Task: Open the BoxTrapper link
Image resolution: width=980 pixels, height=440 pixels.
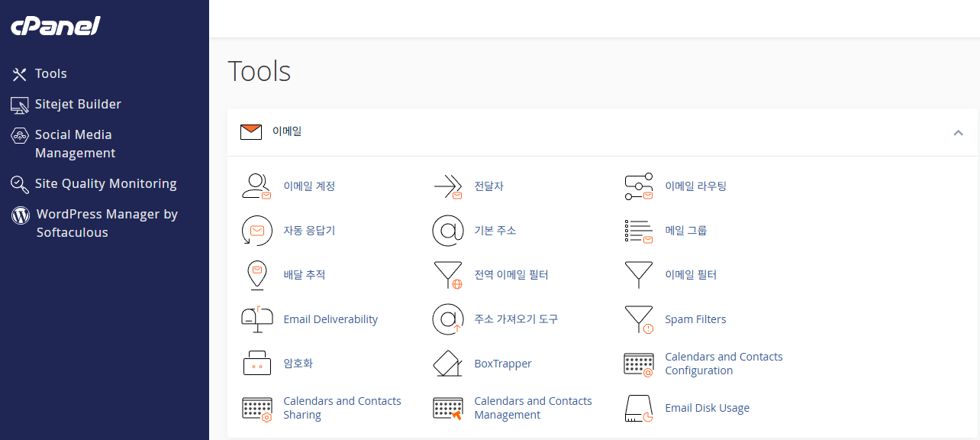Action: point(503,364)
